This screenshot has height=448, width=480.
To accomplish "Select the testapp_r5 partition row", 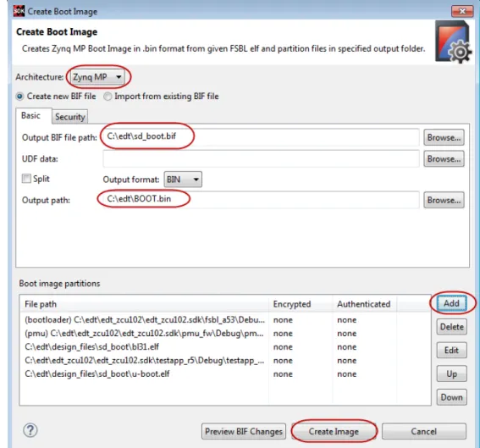I will click(x=225, y=361).
